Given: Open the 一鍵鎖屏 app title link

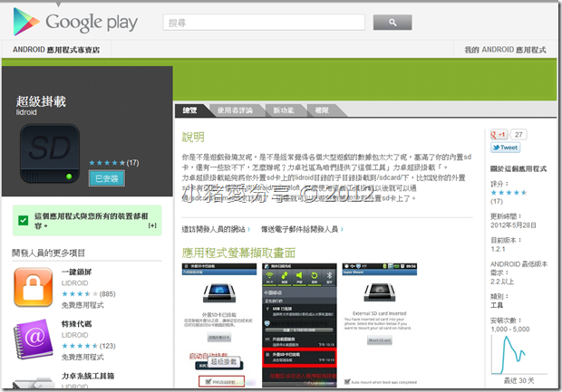Looking at the screenshot, I should 76,272.
